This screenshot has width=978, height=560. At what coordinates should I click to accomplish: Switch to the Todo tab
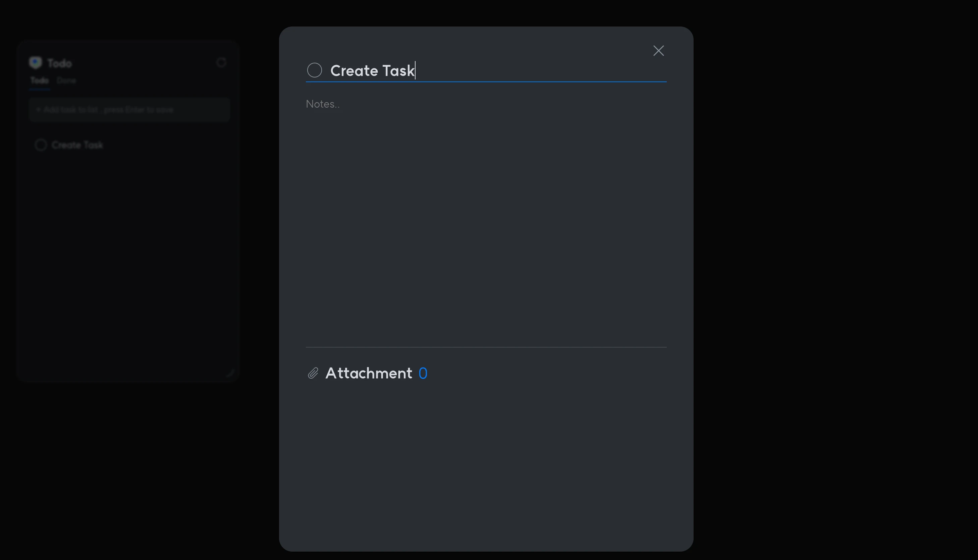(x=39, y=81)
